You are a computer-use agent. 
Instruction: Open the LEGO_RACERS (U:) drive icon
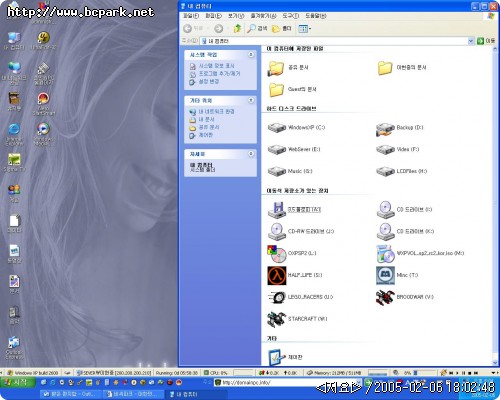pos(277,297)
